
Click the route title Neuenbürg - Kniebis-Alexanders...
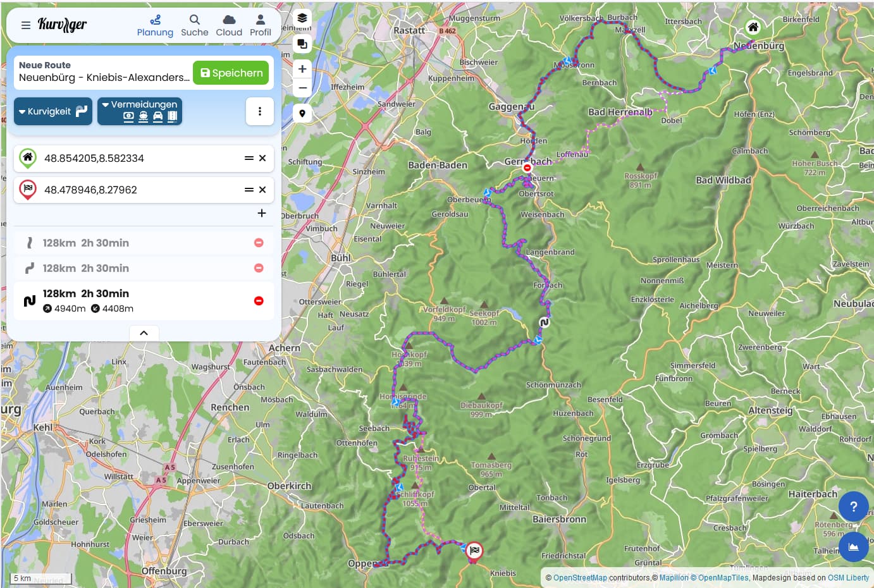(104, 77)
